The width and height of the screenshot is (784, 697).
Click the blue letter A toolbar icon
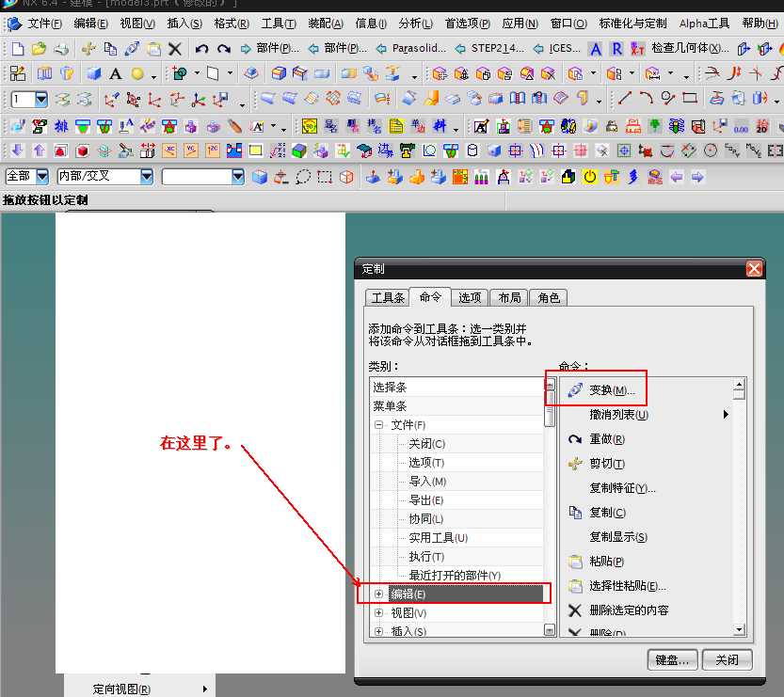(595, 49)
